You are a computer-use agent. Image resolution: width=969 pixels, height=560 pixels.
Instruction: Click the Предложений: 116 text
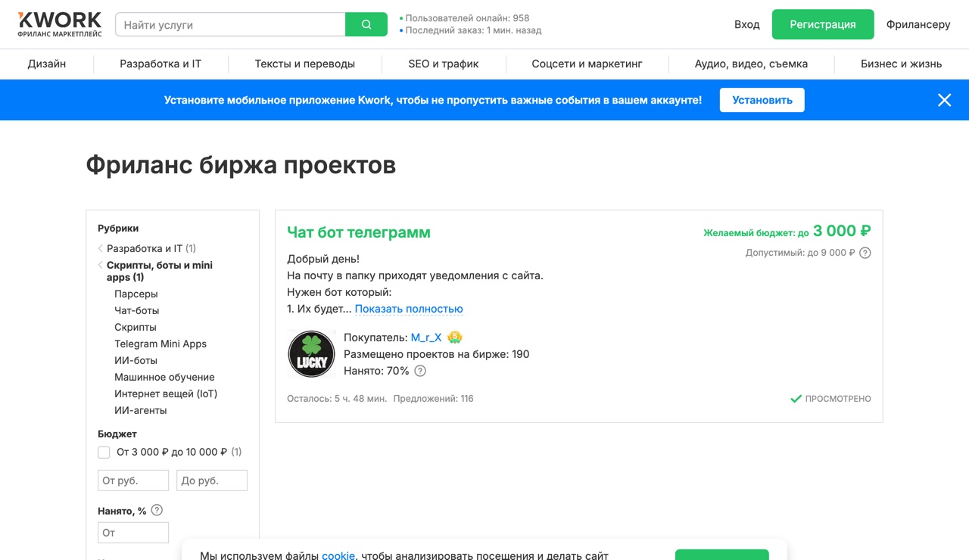click(433, 399)
